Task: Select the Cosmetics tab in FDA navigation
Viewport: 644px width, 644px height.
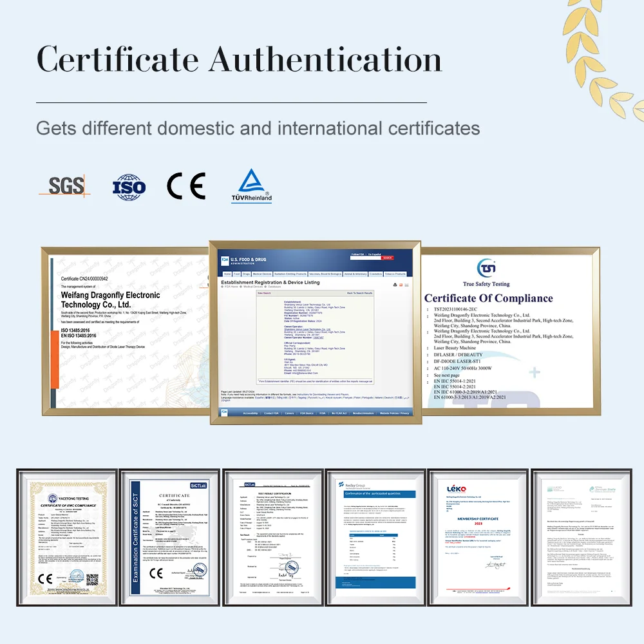Action: (376, 274)
